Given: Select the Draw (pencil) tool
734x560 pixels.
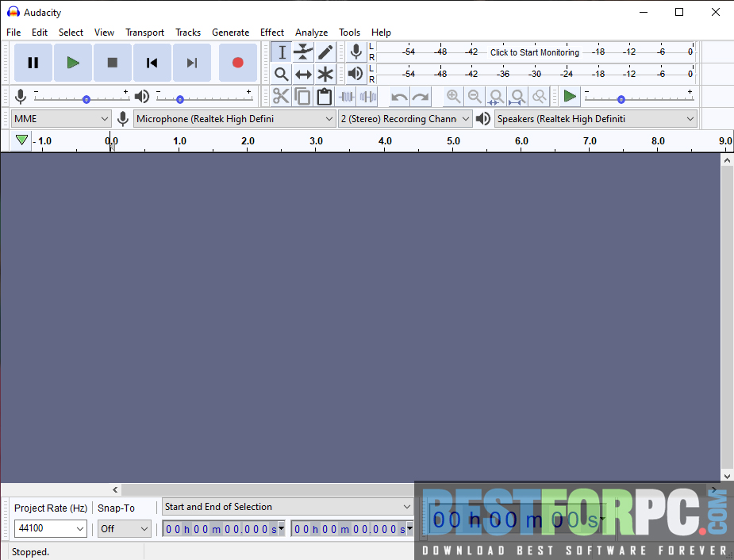Looking at the screenshot, I should coord(325,52).
